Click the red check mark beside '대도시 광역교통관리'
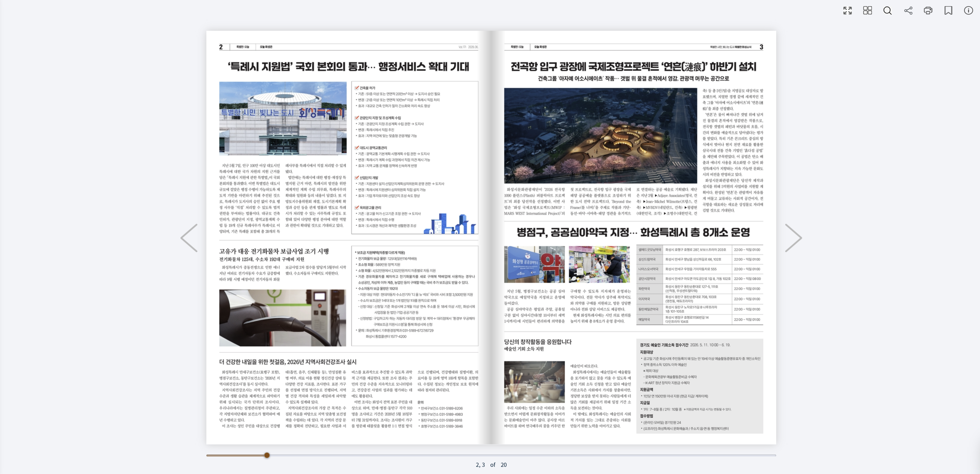The height and width of the screenshot is (474, 980). pyautogui.click(x=357, y=147)
